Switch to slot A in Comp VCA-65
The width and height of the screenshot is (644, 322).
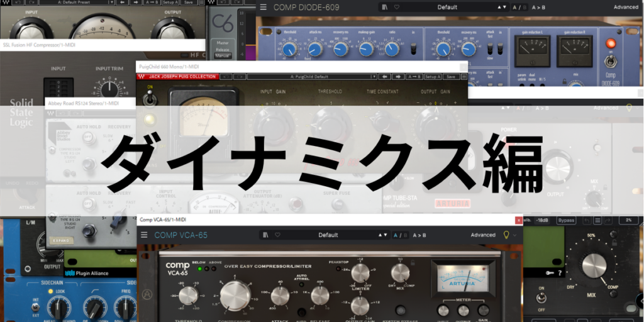coord(396,235)
